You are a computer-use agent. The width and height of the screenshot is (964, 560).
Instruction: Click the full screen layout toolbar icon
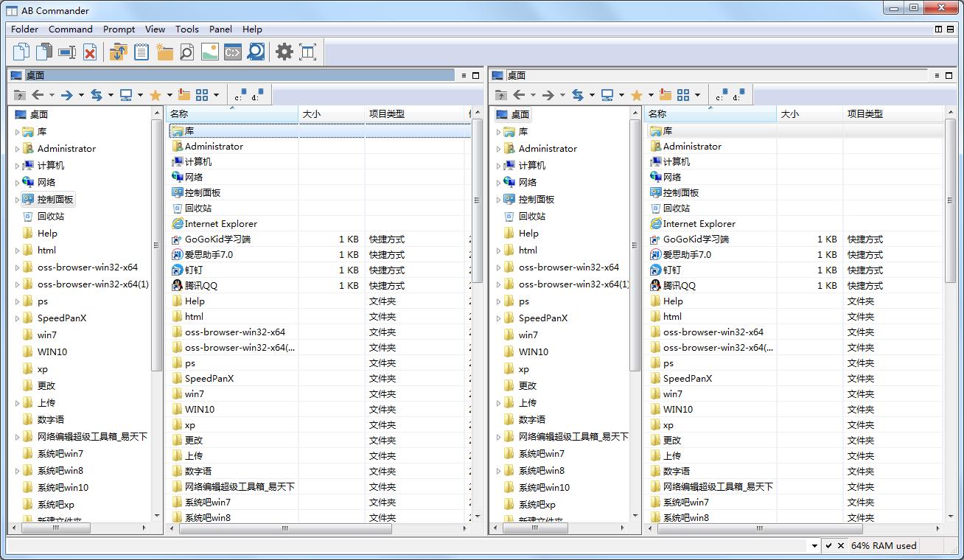[308, 52]
